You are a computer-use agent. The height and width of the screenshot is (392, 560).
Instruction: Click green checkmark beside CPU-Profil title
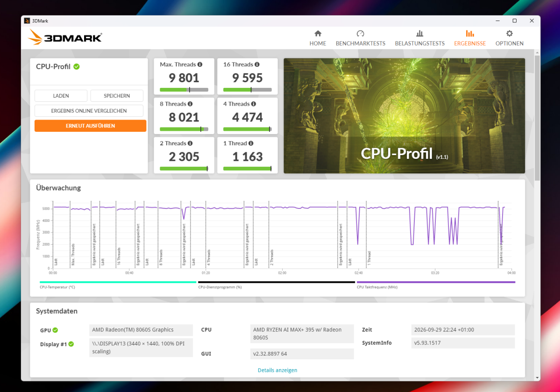[x=77, y=66]
